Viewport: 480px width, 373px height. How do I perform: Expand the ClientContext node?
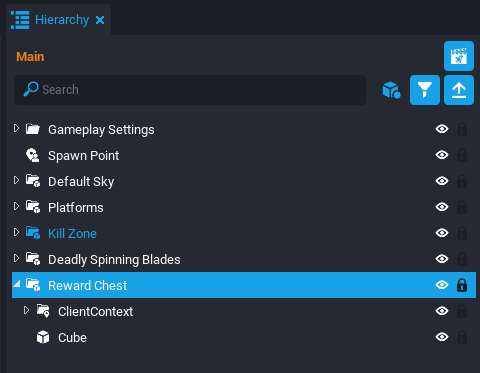(26, 310)
